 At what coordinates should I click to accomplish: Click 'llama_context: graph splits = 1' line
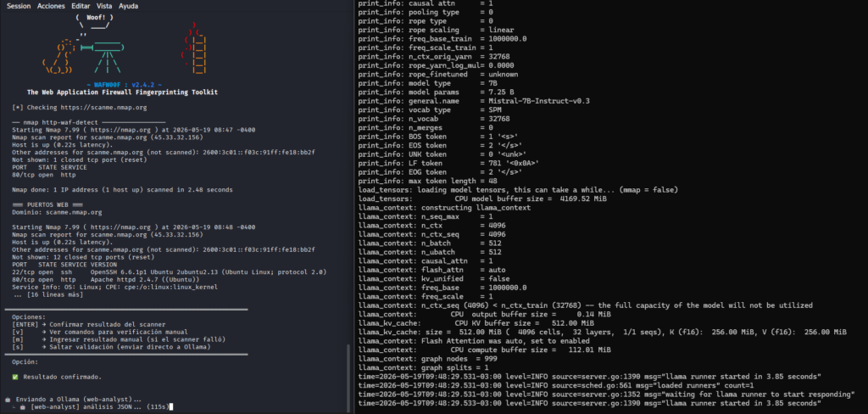coord(422,368)
